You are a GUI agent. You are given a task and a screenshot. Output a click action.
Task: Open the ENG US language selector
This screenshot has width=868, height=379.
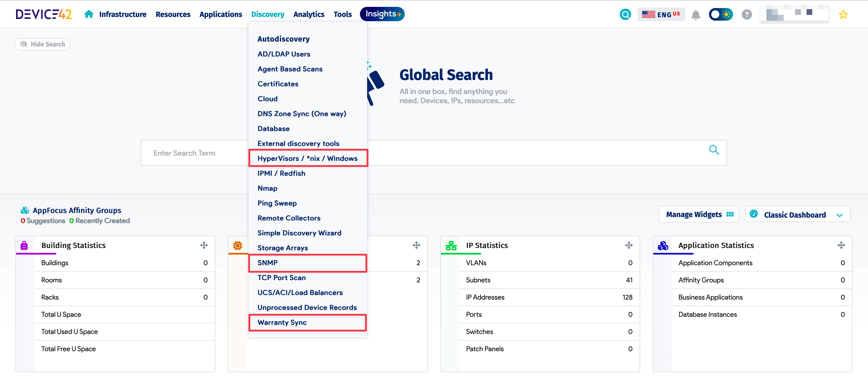pyautogui.click(x=661, y=14)
